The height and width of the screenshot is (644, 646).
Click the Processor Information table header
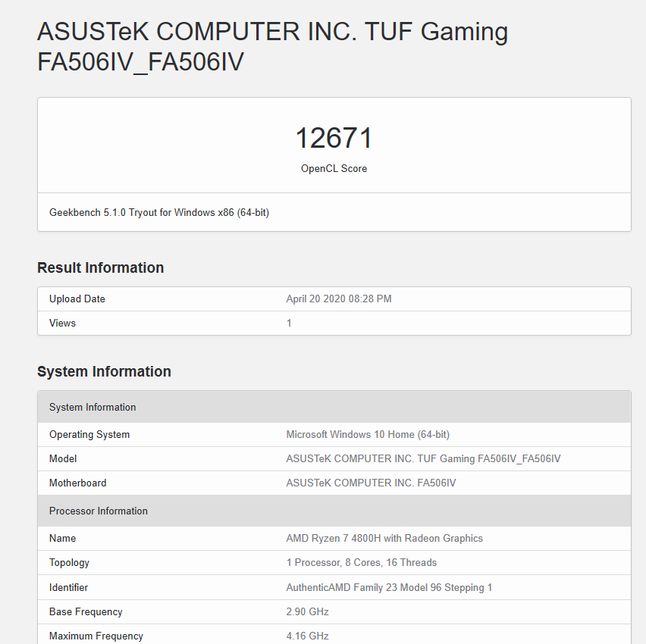(334, 511)
